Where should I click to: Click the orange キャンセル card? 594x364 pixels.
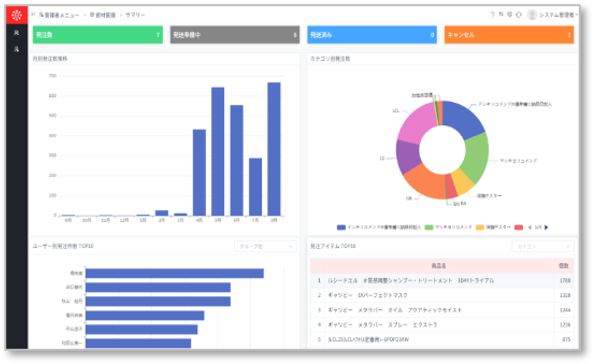[509, 35]
